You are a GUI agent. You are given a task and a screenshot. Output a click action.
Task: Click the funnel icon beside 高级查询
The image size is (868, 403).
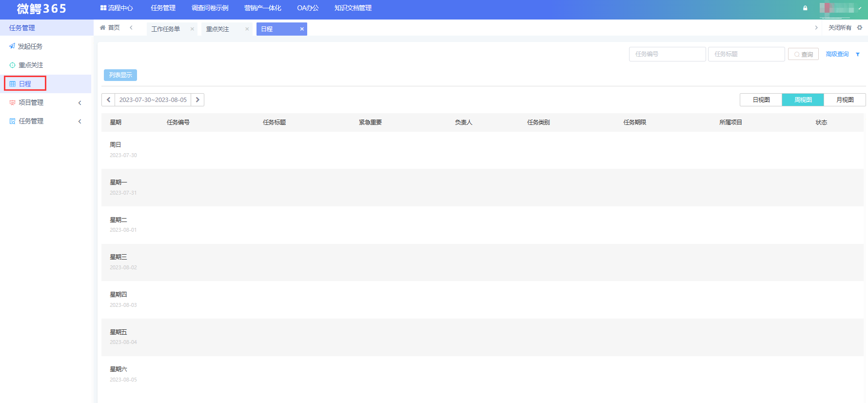pos(858,54)
